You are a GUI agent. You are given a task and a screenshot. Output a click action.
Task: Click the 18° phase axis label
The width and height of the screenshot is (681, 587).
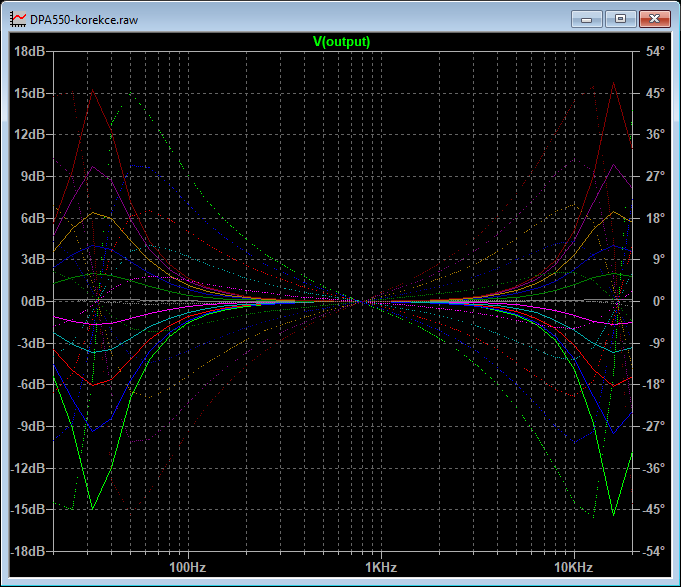[655, 218]
